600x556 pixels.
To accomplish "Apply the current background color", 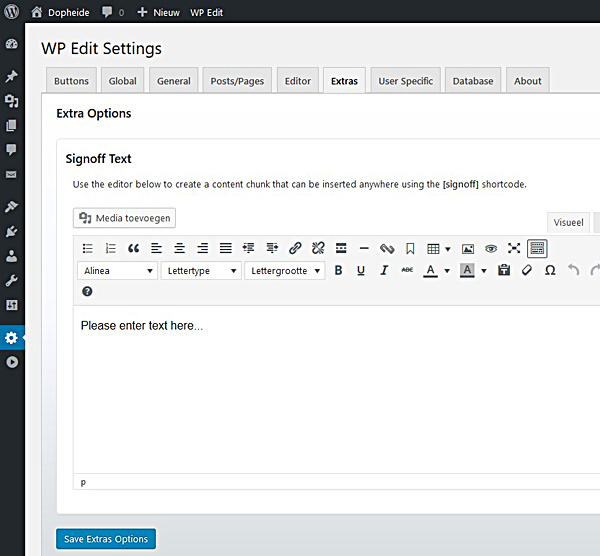I will coord(467,271).
